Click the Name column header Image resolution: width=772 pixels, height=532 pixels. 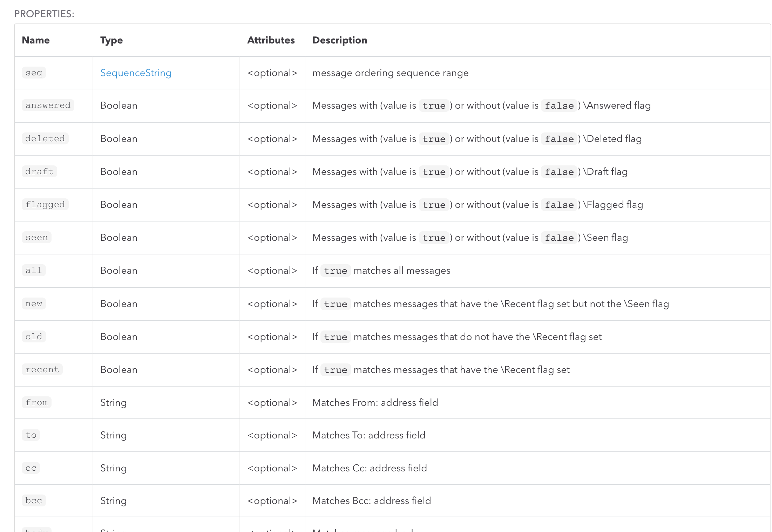pos(36,40)
